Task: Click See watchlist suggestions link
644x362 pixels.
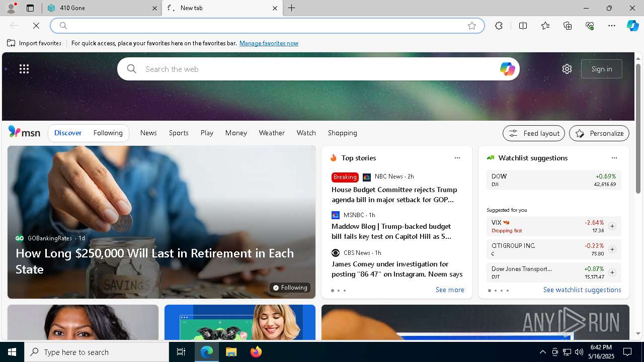Action: click(582, 290)
